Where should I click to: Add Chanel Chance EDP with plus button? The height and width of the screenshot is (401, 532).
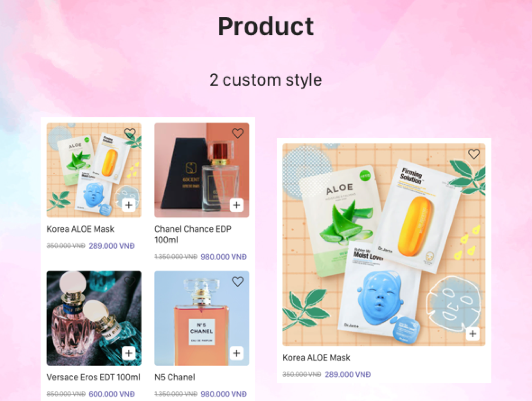click(x=237, y=205)
